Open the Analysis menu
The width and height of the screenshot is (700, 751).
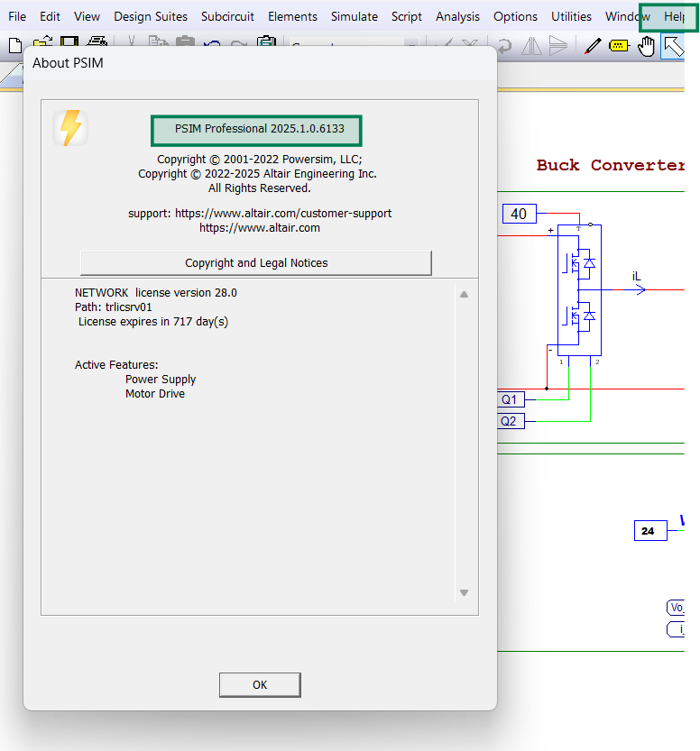(x=457, y=17)
